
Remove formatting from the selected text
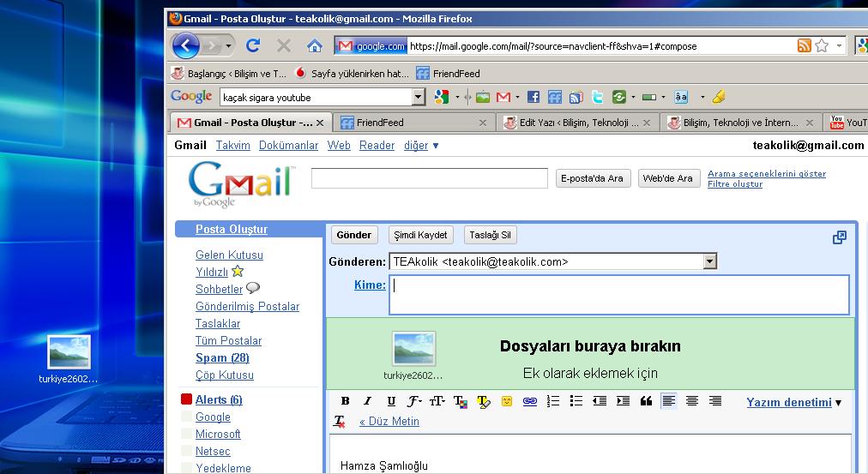click(x=340, y=422)
